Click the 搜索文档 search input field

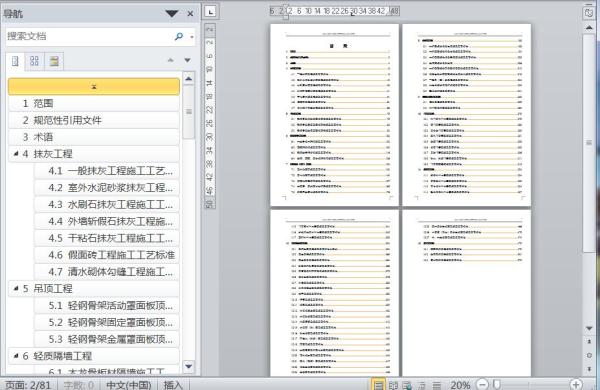pos(89,36)
